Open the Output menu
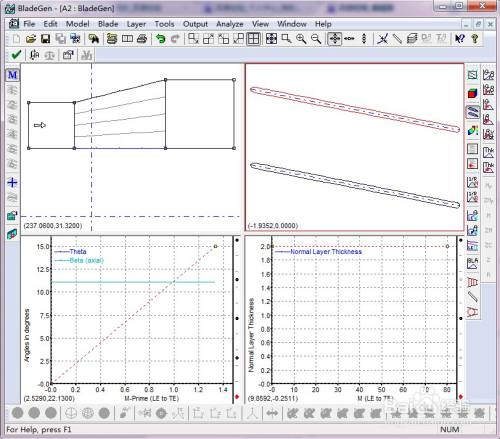 pos(195,24)
